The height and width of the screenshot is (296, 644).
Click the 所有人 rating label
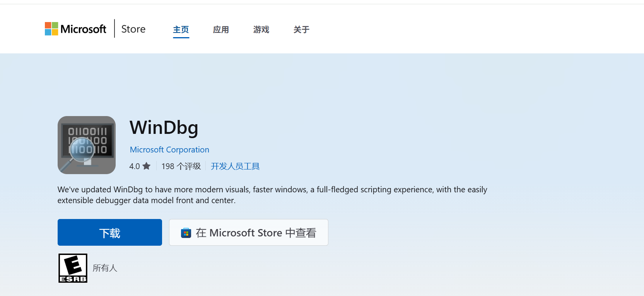click(105, 268)
